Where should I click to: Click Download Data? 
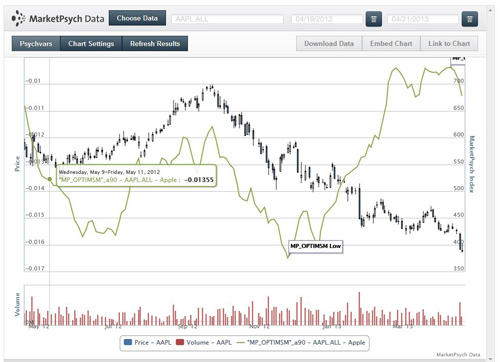[329, 44]
